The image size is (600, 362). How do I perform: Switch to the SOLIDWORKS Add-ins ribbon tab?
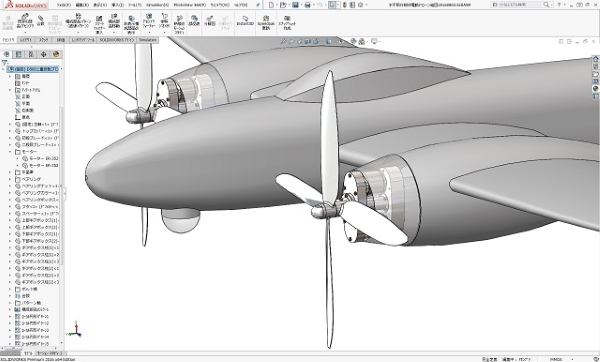click(117, 40)
